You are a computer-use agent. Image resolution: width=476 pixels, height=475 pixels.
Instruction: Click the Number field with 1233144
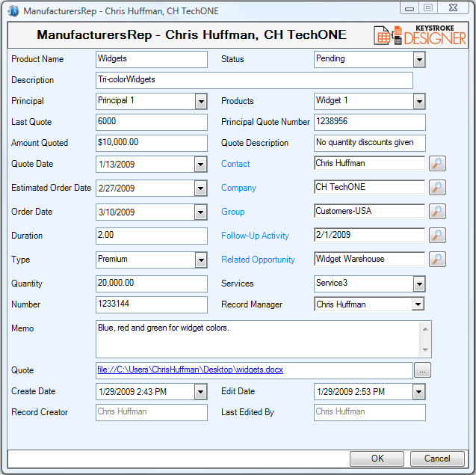pyautogui.click(x=152, y=304)
